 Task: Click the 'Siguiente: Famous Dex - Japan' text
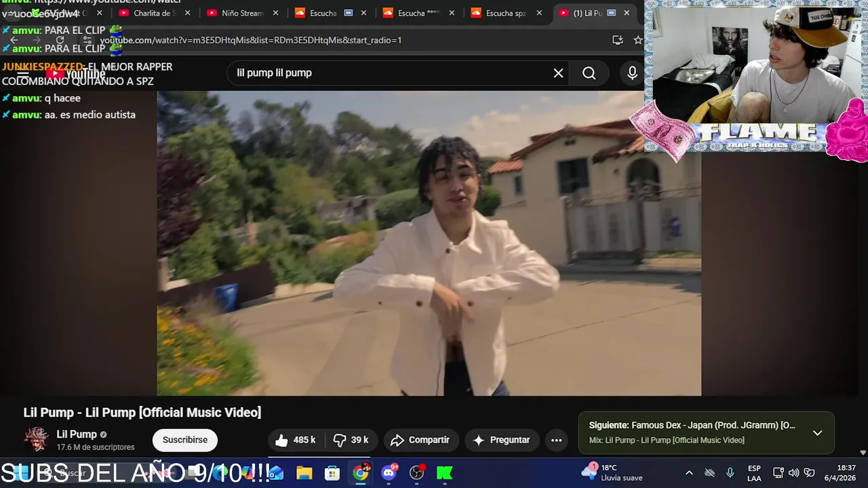[692, 425]
